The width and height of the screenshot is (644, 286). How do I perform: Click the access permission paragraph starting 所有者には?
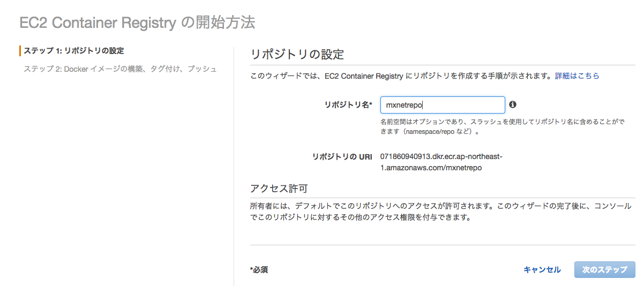(x=440, y=212)
